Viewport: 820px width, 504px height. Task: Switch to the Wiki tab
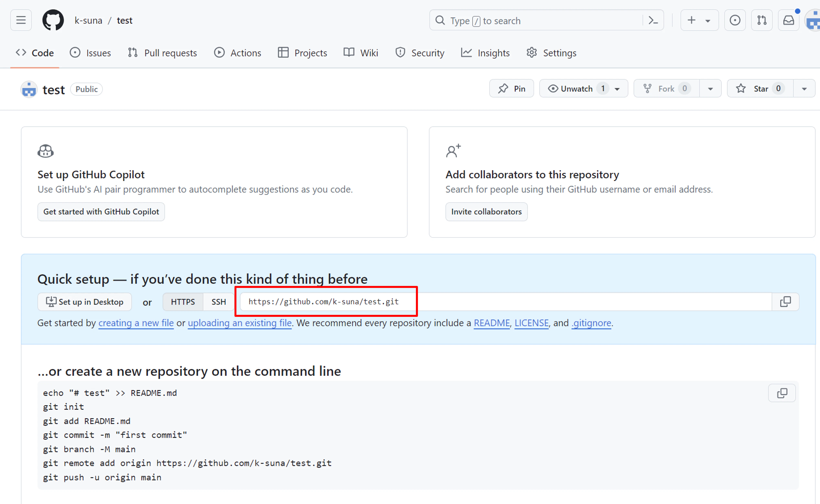click(361, 53)
